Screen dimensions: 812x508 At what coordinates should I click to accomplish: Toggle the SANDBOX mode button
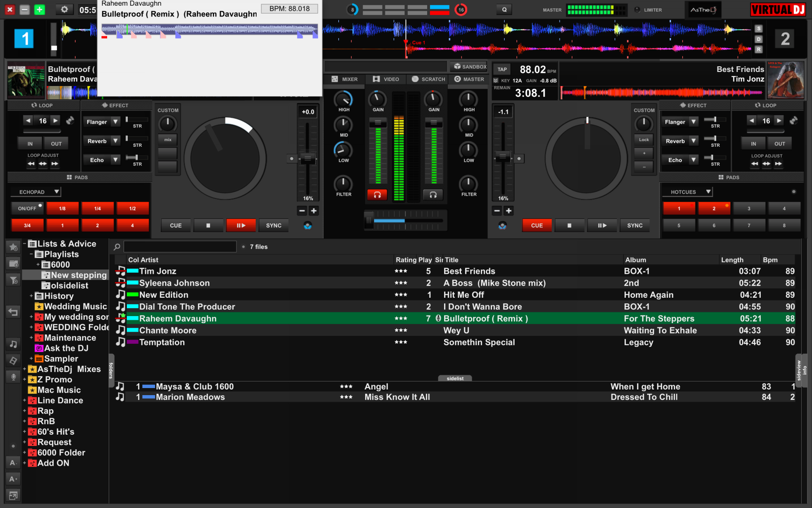469,67
